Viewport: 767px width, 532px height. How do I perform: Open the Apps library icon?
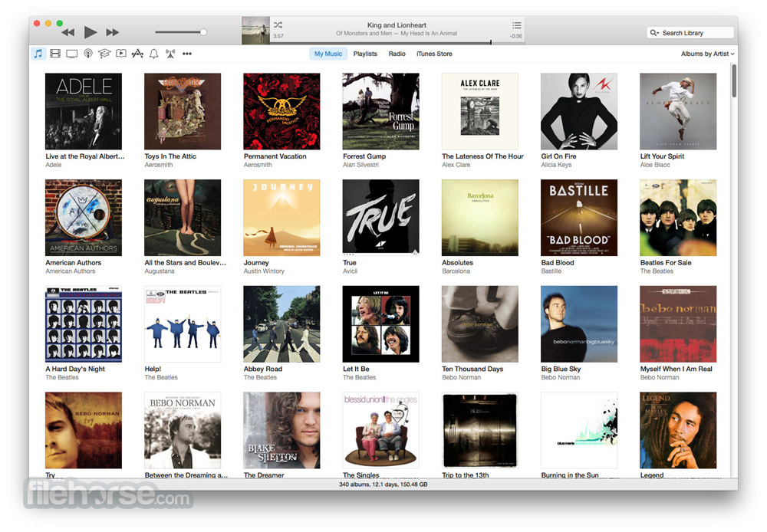[137, 54]
